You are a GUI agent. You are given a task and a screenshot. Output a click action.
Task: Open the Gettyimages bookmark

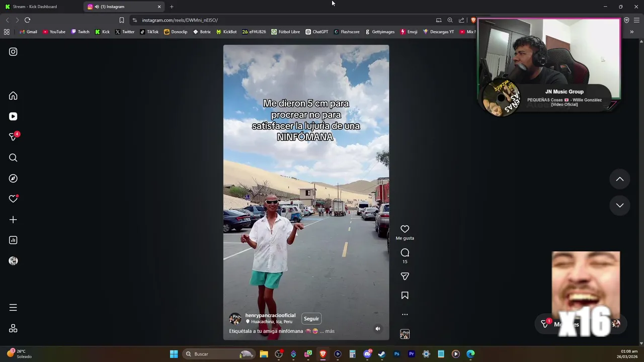pos(380,32)
